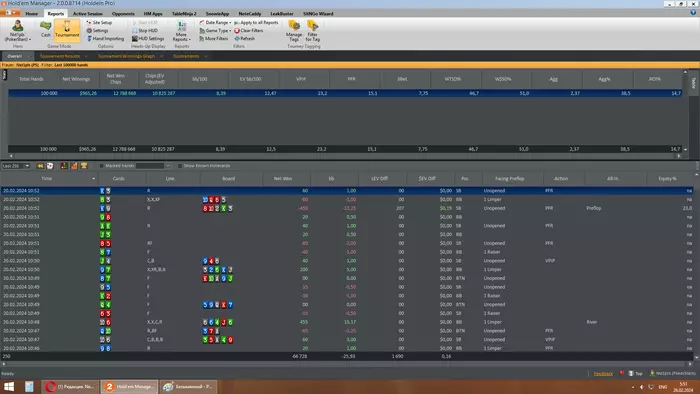Click the hand list vertical scrollbar down arrow

click(696, 357)
